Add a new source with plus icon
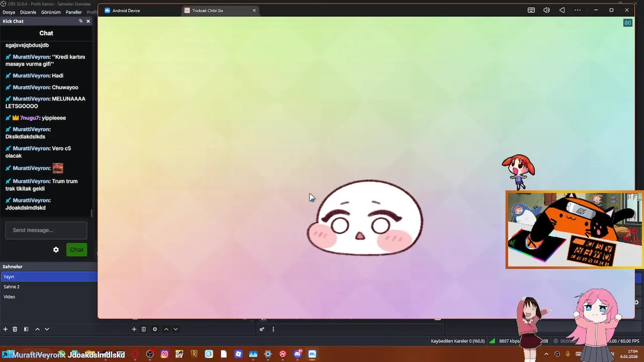The image size is (644, 362). click(134, 329)
